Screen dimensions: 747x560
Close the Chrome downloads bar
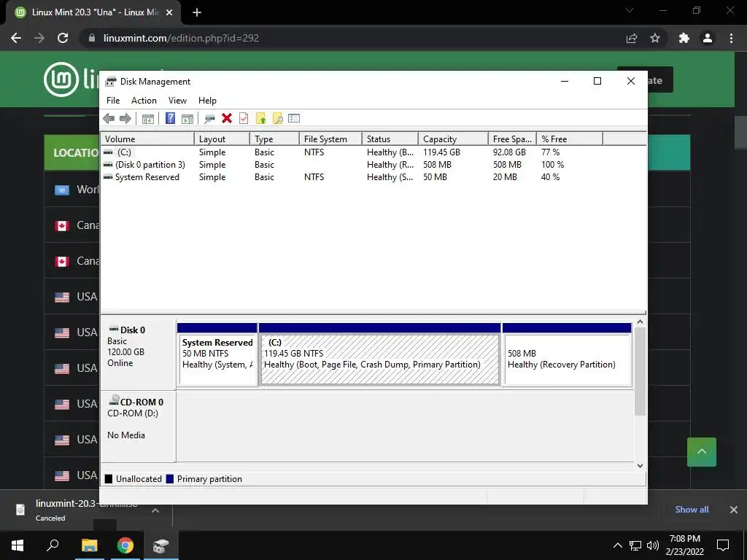pos(734,510)
